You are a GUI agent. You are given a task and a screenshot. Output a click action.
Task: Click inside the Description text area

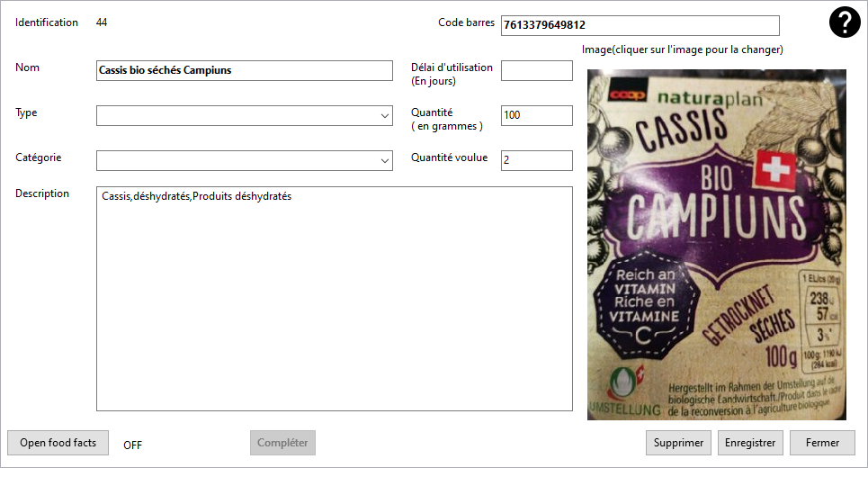tap(335, 299)
